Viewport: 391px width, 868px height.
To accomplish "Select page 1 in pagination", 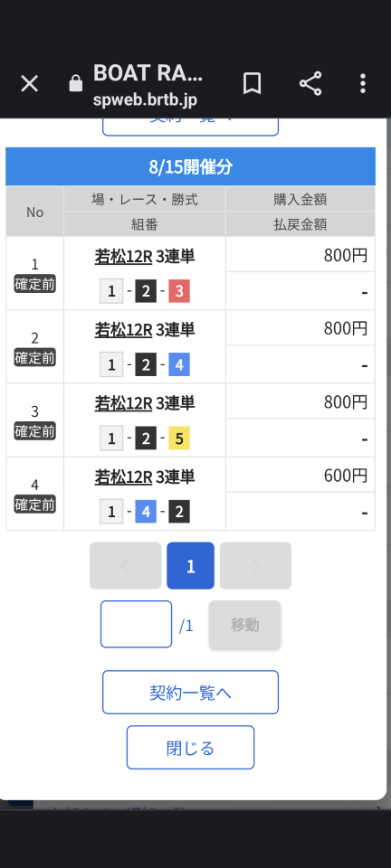I will tap(190, 565).
